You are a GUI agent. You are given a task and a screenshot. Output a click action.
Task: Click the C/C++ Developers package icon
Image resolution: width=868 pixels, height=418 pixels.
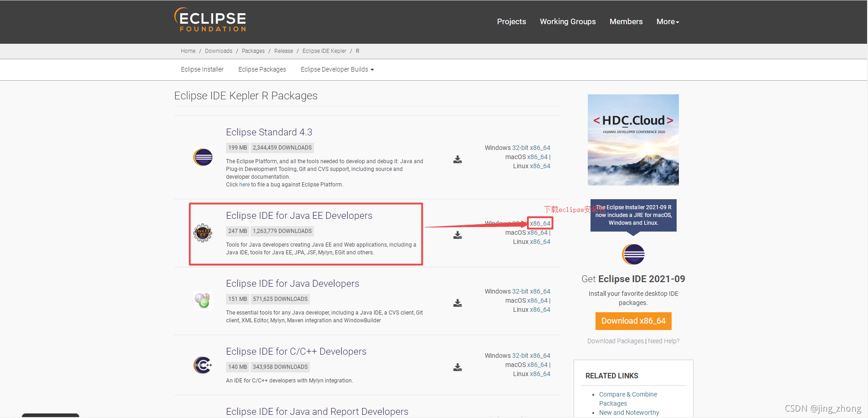(x=203, y=365)
